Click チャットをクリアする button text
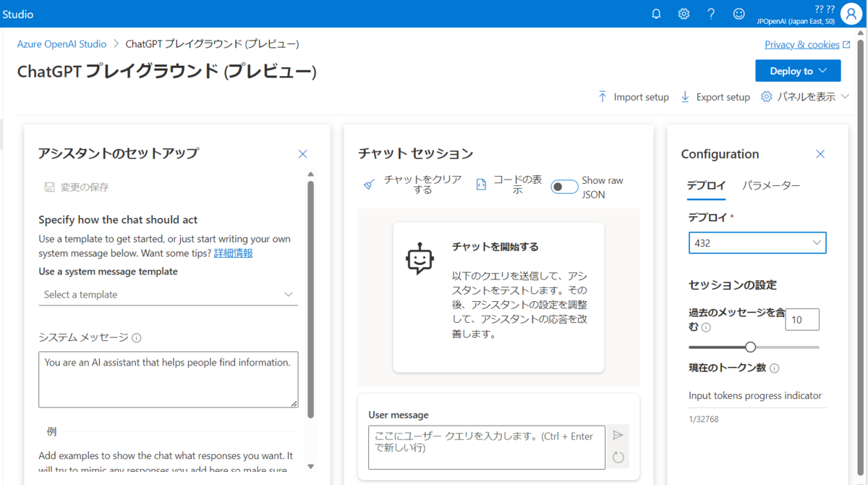The image size is (868, 485). pyautogui.click(x=422, y=185)
